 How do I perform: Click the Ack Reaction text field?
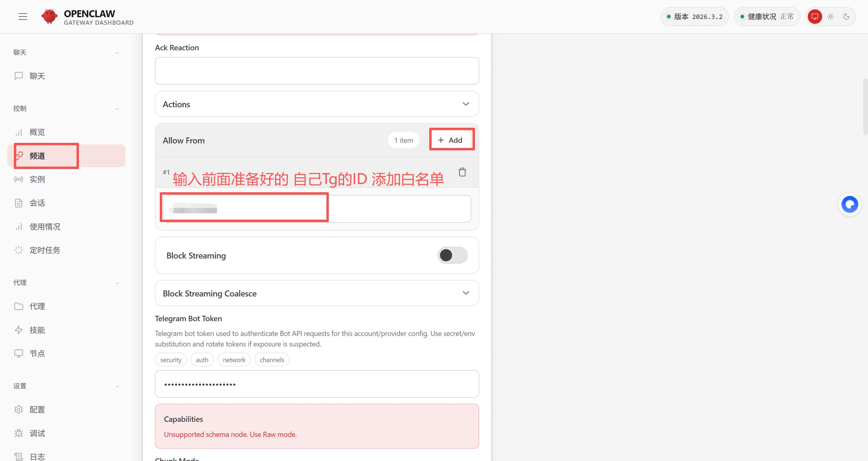coord(317,71)
